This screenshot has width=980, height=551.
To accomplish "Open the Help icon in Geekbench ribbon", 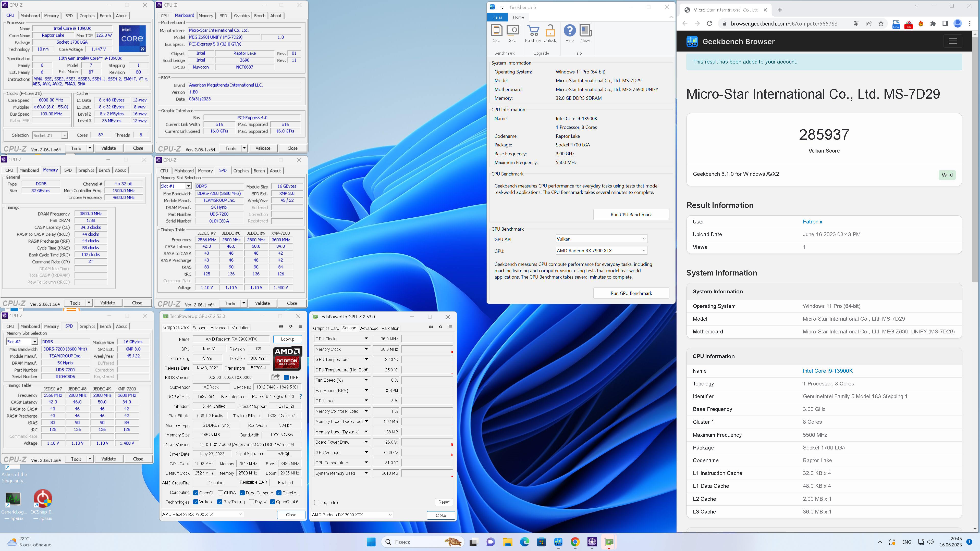I will click(x=570, y=33).
